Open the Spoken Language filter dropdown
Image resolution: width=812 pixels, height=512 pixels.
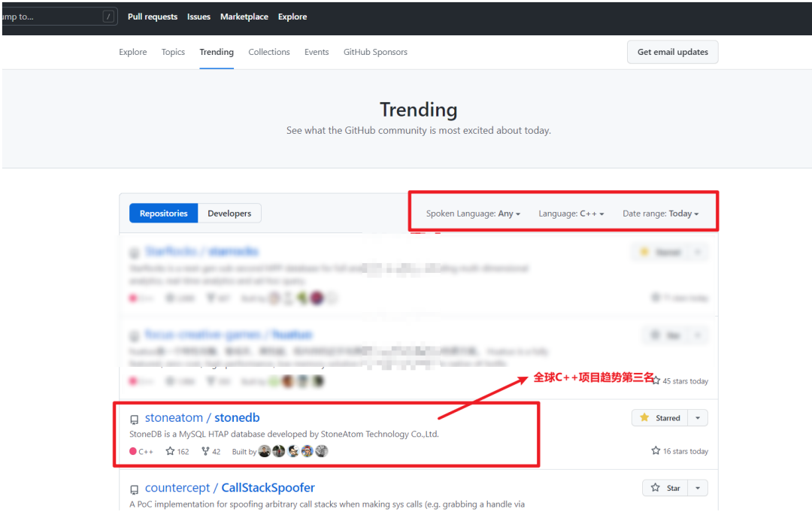click(473, 214)
